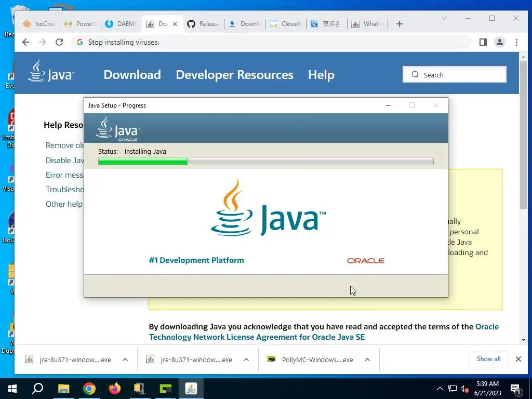Image resolution: width=532 pixels, height=399 pixels.
Task: Open the Chrome profile avatar
Action: 500,42
